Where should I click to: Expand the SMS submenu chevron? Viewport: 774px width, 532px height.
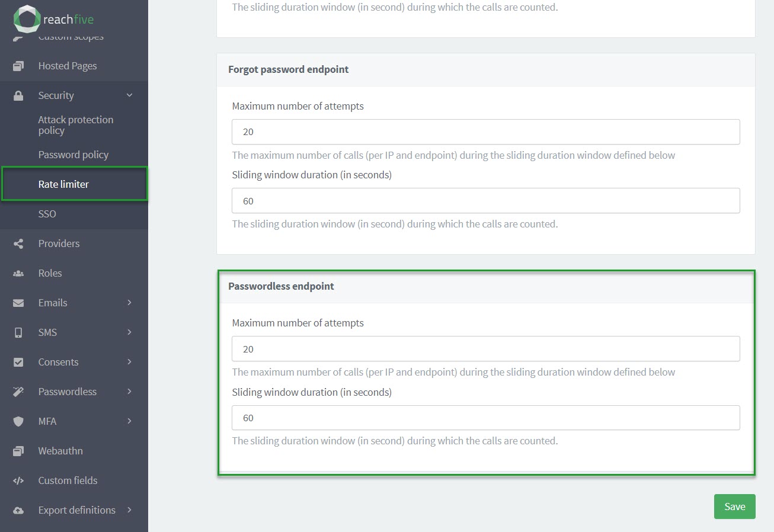click(129, 332)
